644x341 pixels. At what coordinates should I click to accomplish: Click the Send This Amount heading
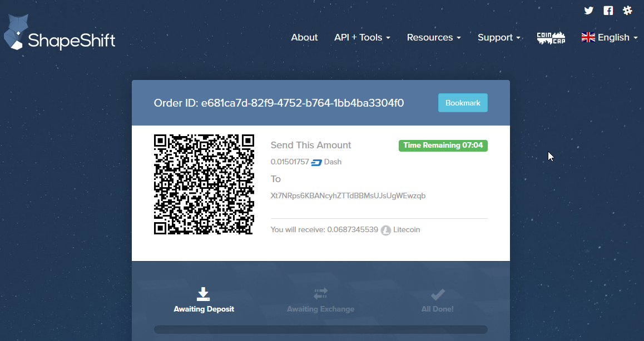(311, 145)
